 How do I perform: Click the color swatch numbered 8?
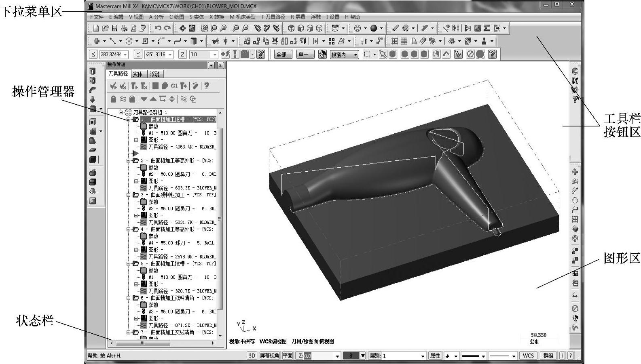[351, 356]
